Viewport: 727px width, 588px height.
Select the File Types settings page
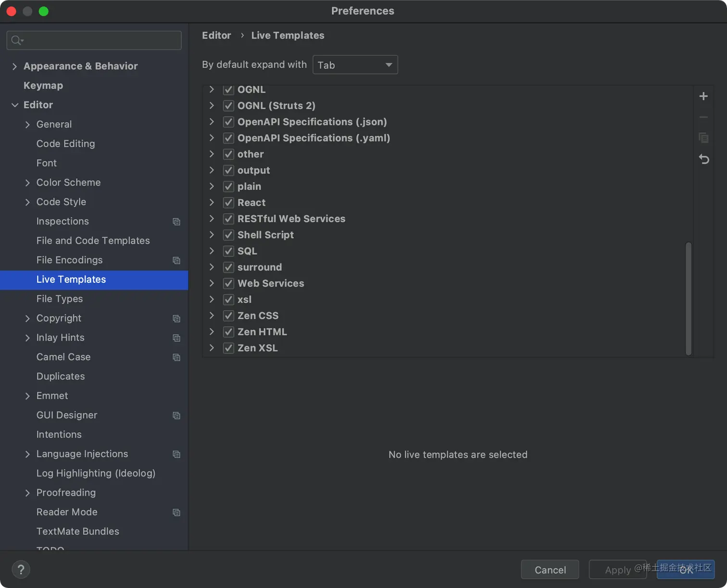60,299
